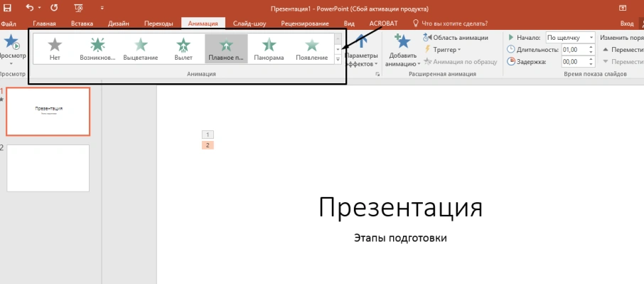Apply the Возникновение animation effect
The width and height of the screenshot is (644, 284).
coord(97,48)
